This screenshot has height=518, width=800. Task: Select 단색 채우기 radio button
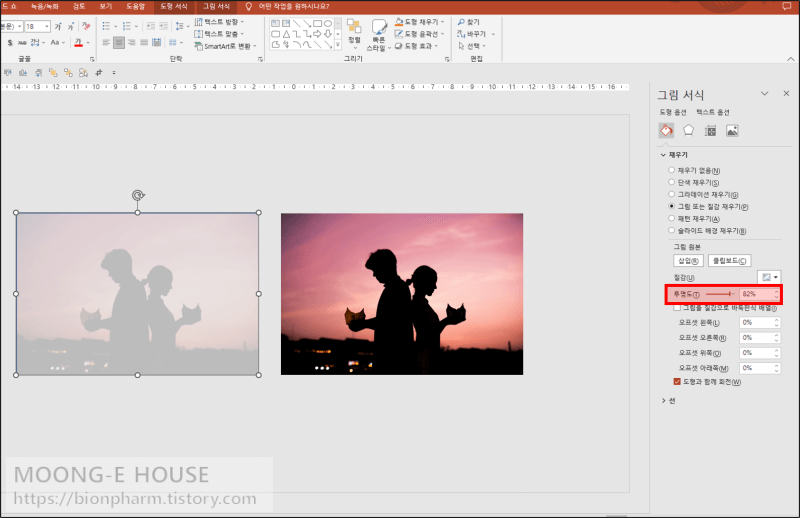coord(671,182)
